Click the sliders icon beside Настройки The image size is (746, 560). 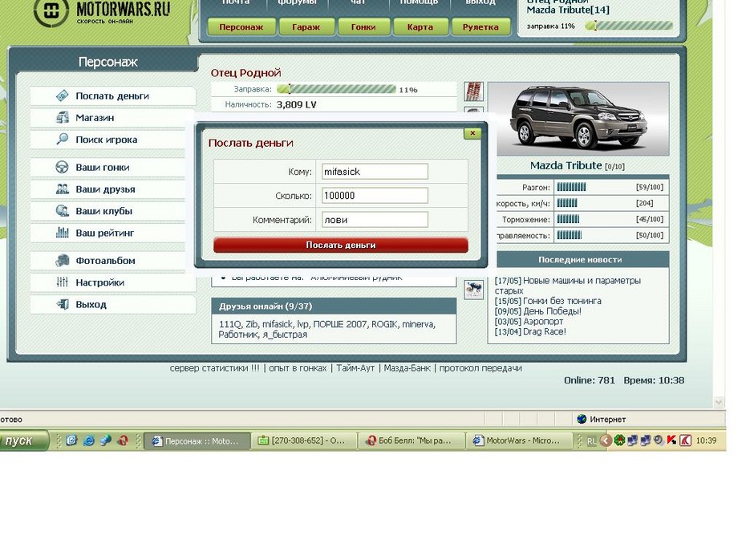point(63,282)
